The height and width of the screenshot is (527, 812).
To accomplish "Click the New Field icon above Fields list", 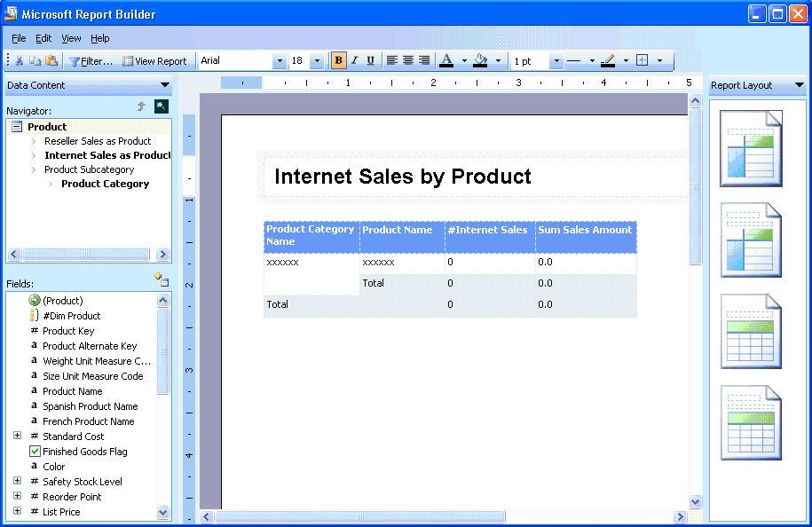I will [x=161, y=279].
